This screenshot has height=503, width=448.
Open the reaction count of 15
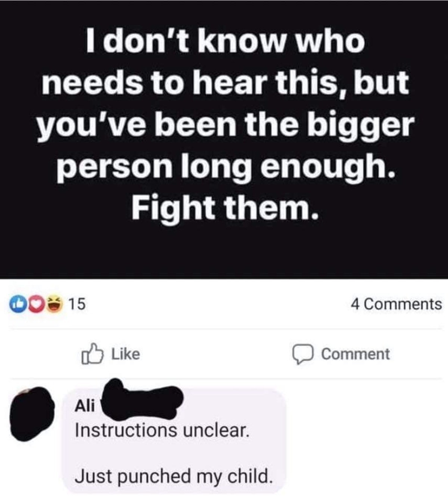click(x=78, y=304)
